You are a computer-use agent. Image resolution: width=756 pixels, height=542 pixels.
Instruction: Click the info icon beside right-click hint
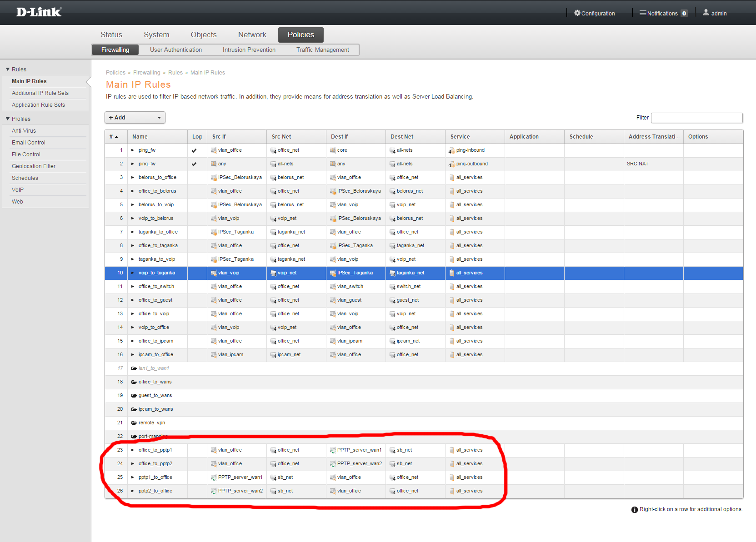click(x=634, y=510)
